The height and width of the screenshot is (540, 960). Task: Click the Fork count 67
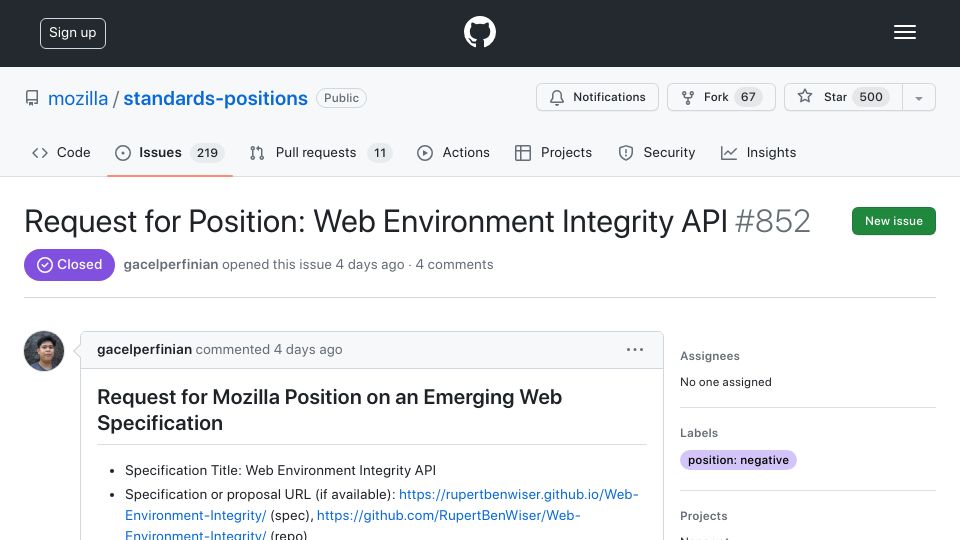point(748,97)
